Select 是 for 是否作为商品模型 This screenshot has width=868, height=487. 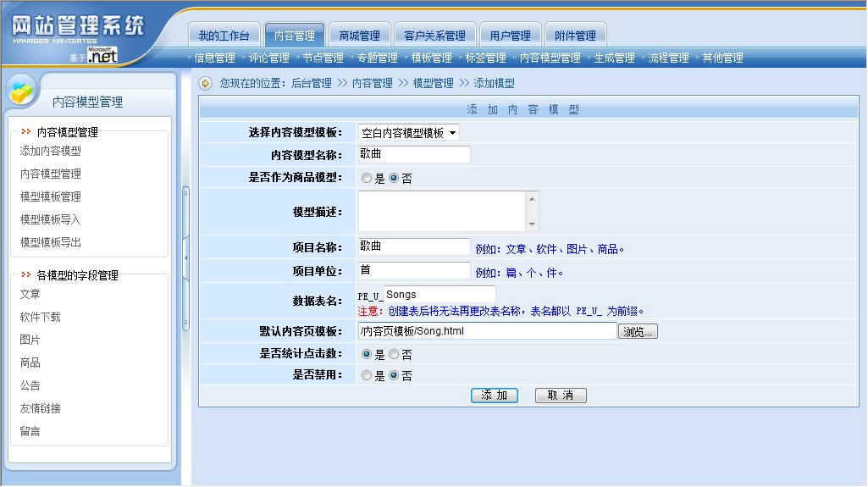[367, 179]
